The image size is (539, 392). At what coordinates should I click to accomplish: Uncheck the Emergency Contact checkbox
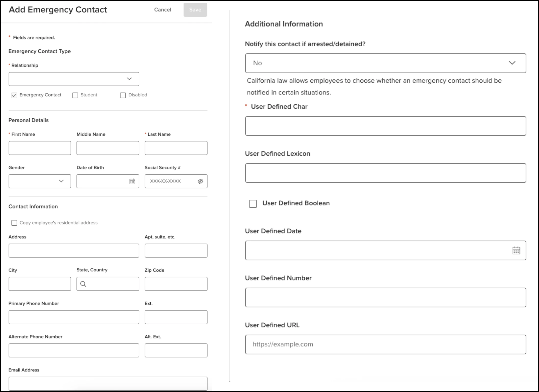[14, 95]
